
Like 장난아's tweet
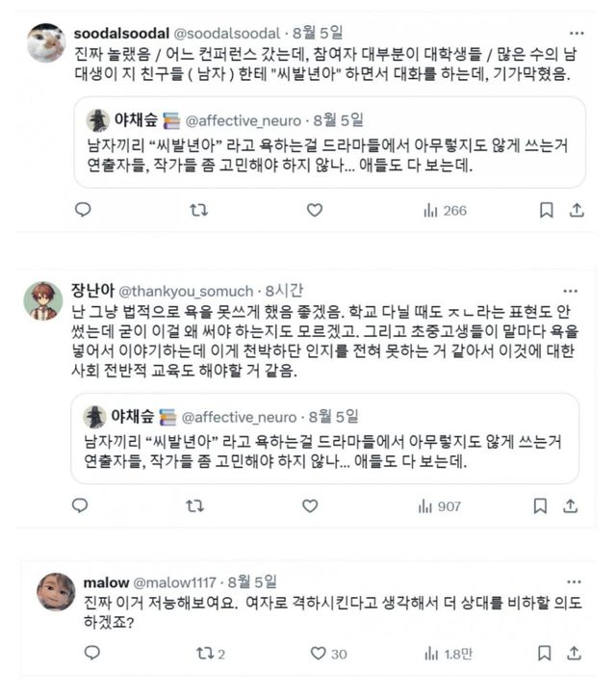click(310, 505)
